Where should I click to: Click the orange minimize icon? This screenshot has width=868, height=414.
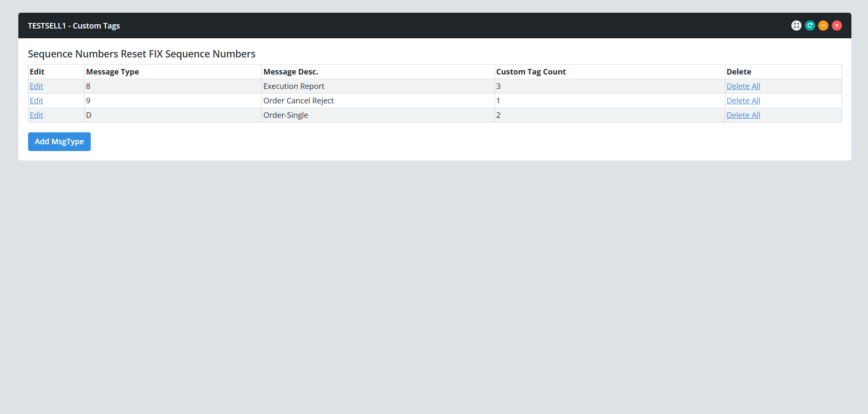click(823, 26)
